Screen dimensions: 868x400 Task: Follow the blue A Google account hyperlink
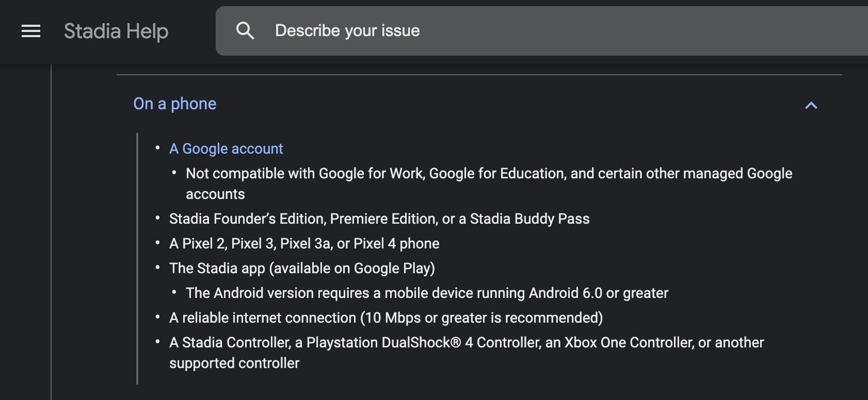click(x=226, y=148)
